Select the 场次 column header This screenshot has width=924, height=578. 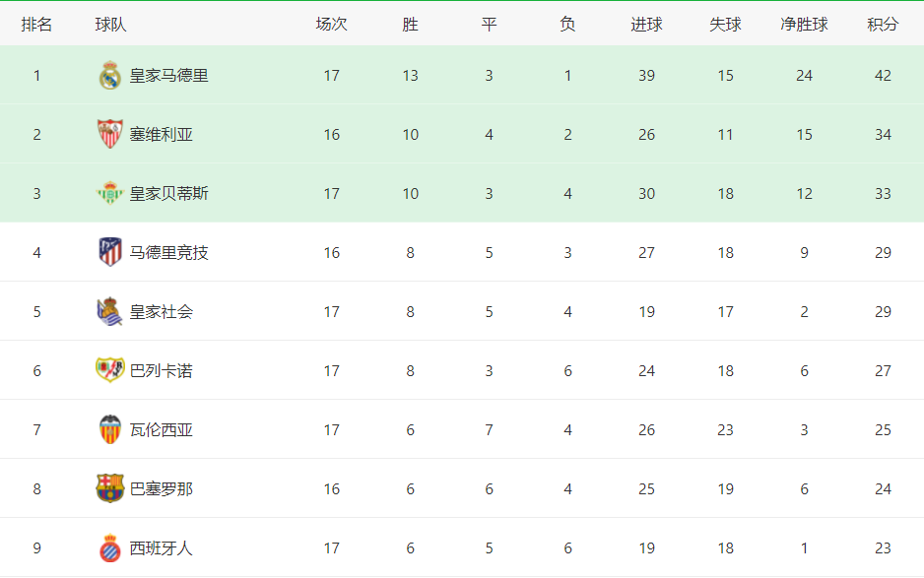[332, 25]
